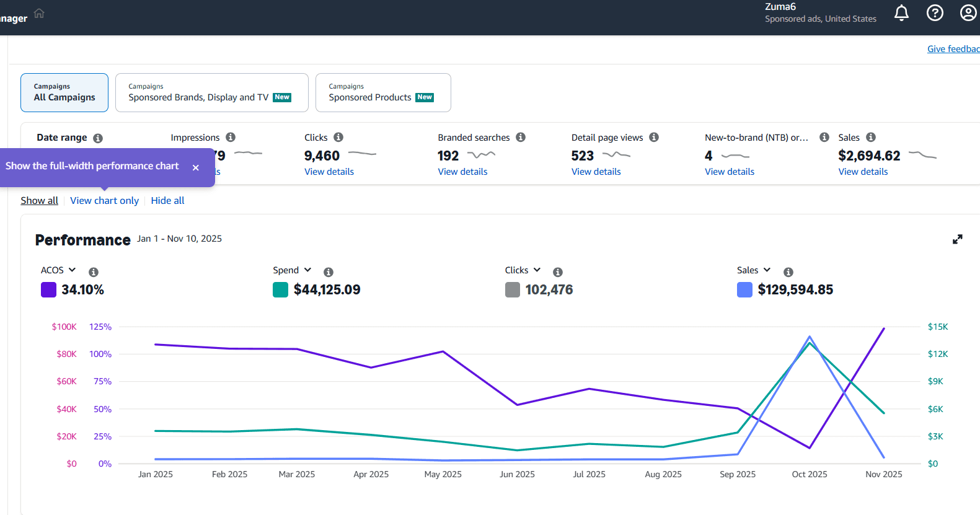Click the Give feedback link
The width and height of the screenshot is (980, 515).
pyautogui.click(x=953, y=49)
